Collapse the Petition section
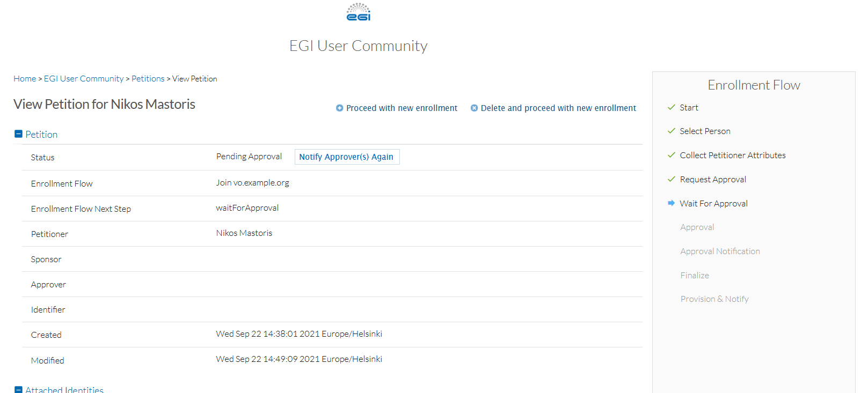Screen dimensions: 868x393 (18, 134)
